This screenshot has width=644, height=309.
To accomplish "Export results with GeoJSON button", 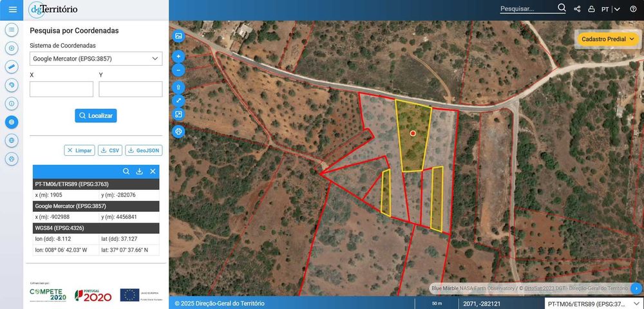I will pos(144,151).
